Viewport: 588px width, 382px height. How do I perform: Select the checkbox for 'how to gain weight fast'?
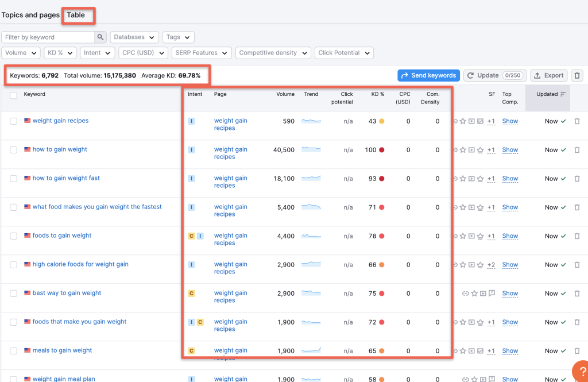click(13, 178)
